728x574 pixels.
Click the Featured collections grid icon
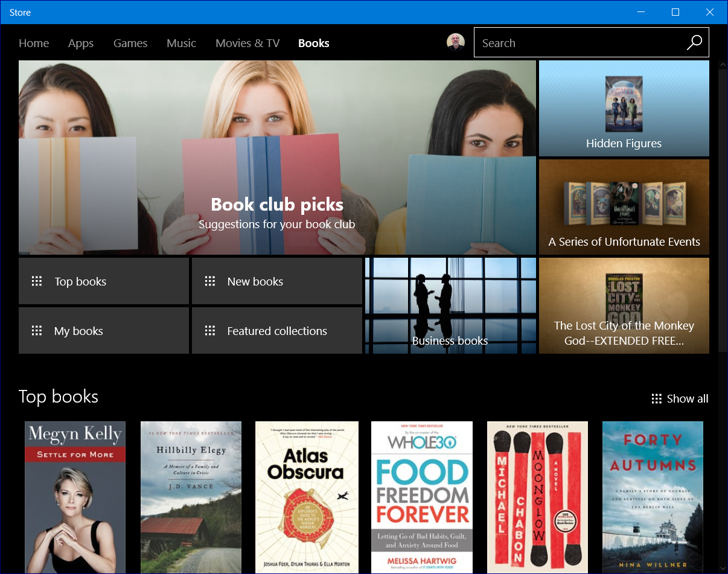210,331
